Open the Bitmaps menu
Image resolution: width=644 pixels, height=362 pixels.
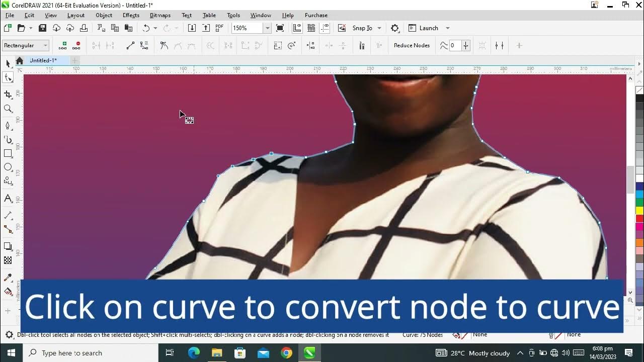click(159, 15)
